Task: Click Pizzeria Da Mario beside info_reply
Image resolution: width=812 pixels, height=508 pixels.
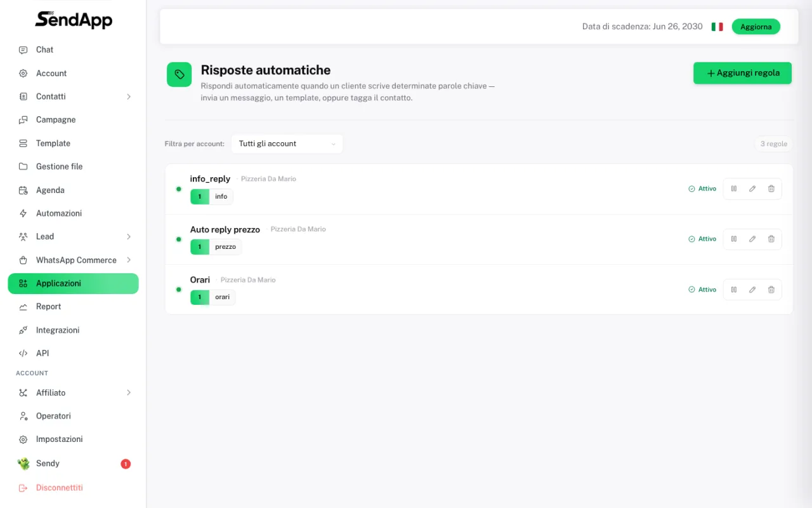Action: (x=268, y=179)
